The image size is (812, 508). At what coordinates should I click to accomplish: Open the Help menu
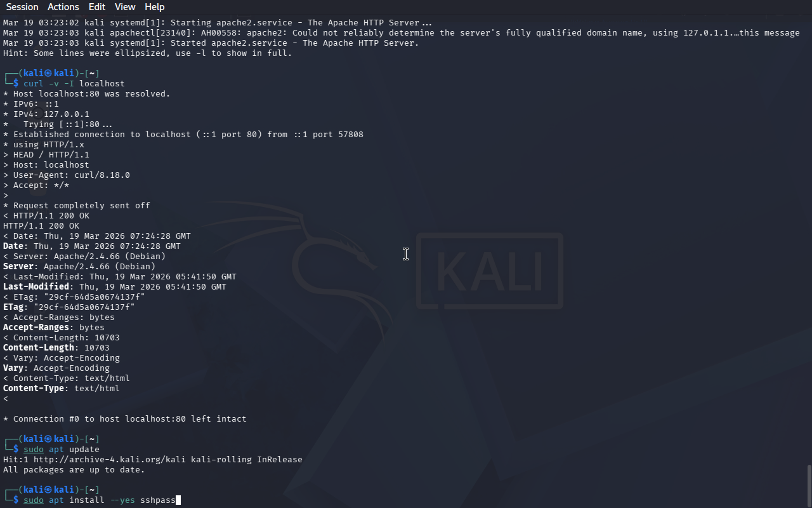pyautogui.click(x=155, y=7)
